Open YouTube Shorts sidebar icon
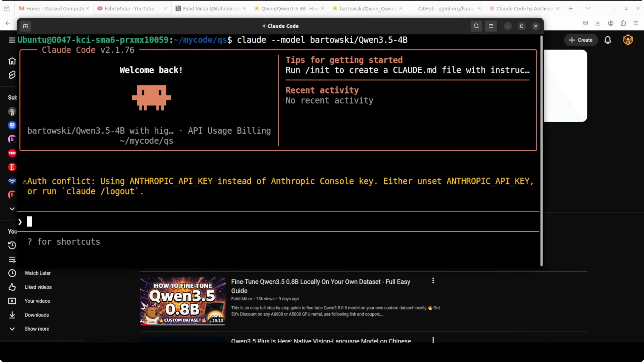 point(12,75)
